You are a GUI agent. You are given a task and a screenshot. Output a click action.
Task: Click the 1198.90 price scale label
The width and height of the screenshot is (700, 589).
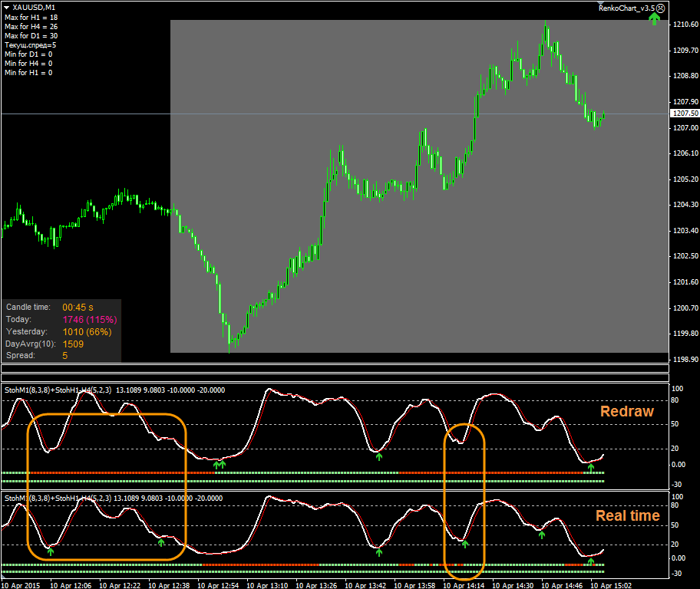[x=685, y=359]
